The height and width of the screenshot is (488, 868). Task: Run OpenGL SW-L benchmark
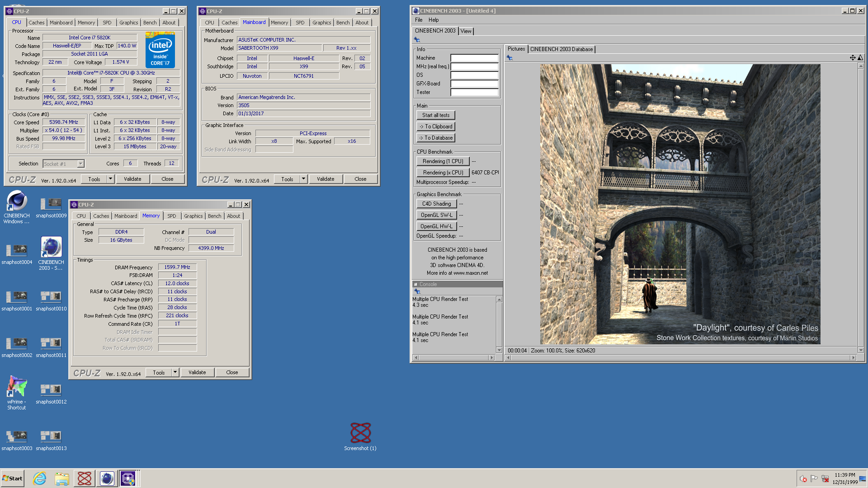click(x=437, y=215)
